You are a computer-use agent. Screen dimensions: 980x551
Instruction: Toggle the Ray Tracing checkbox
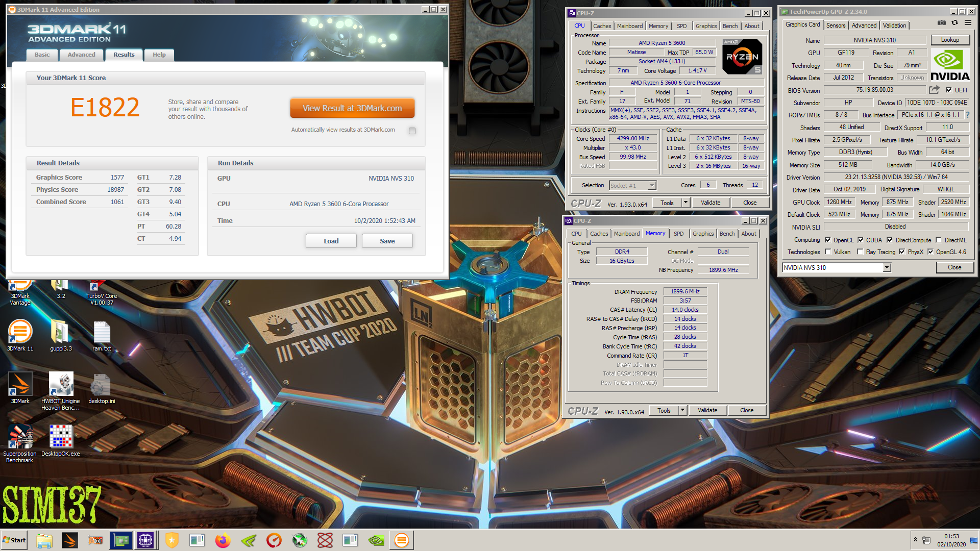860,252
